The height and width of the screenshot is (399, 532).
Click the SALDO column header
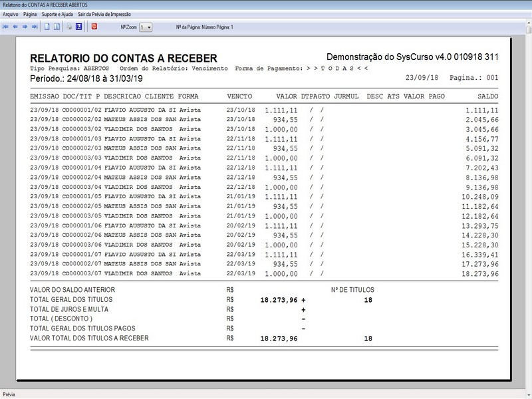click(487, 96)
